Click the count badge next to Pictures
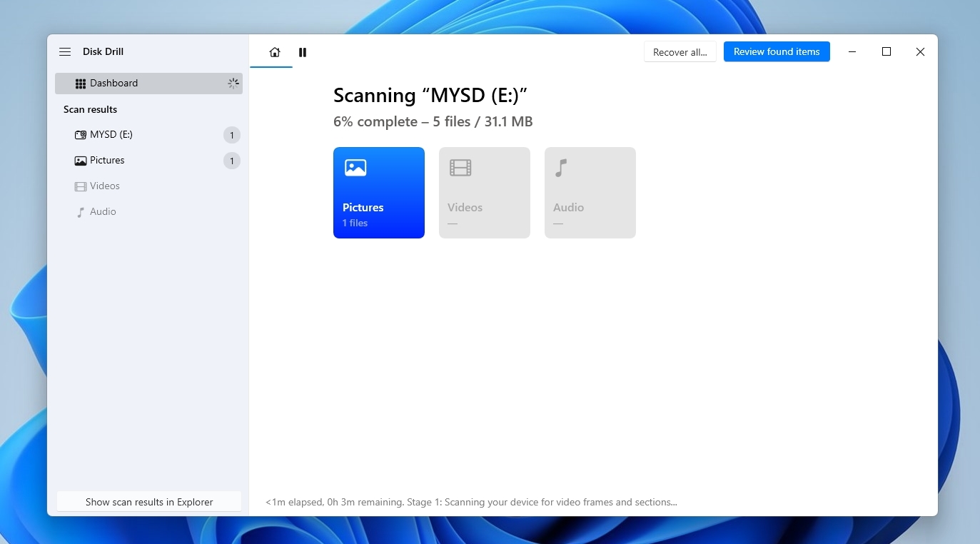 pos(231,161)
